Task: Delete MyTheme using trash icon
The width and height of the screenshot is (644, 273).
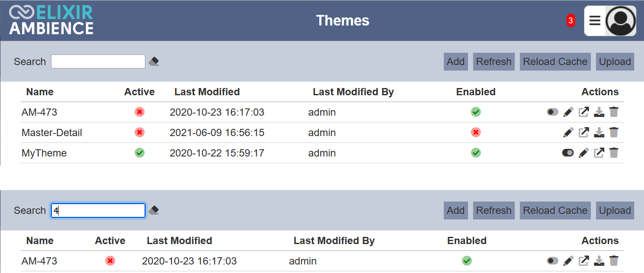Action: [x=614, y=153]
